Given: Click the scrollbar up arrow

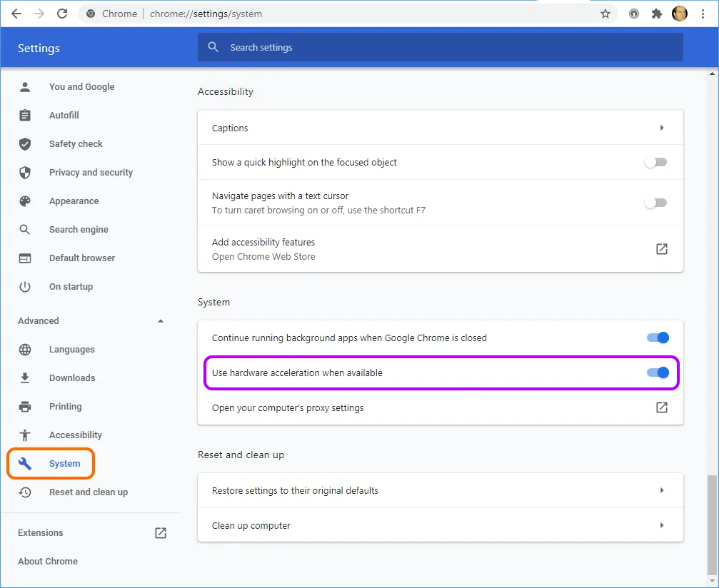Looking at the screenshot, I should [x=712, y=73].
